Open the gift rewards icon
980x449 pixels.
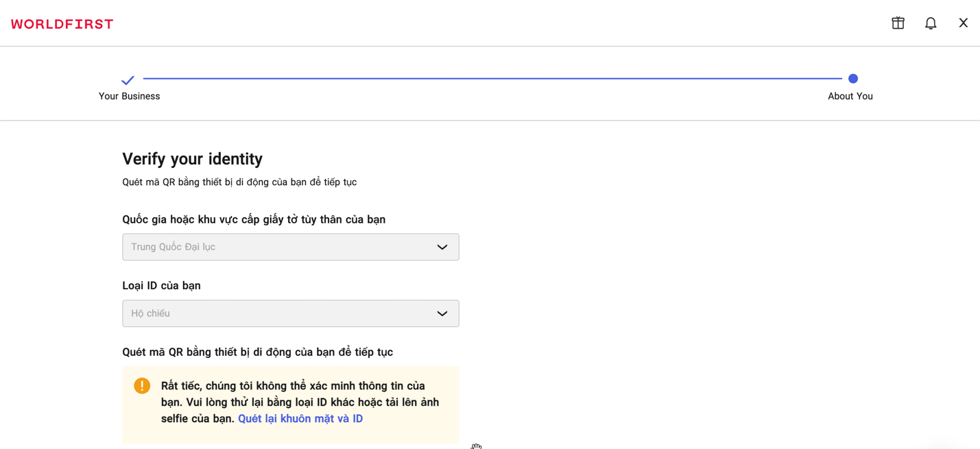tap(898, 23)
